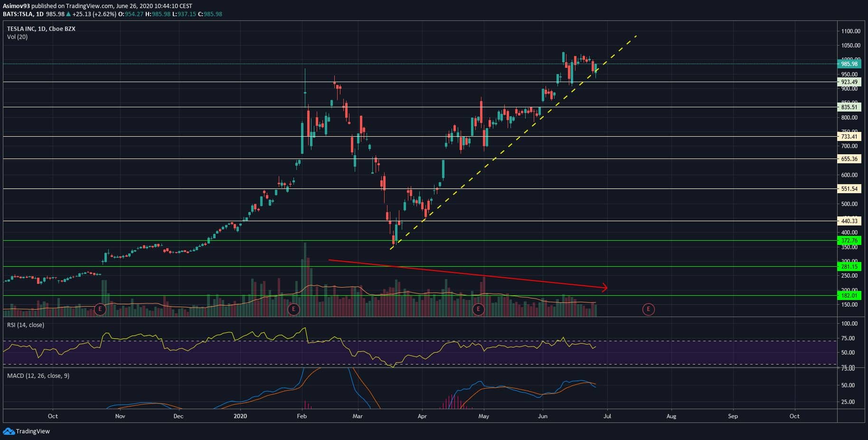Click the 2020 label on the time axis
This screenshot has height=440, width=868.
tap(240, 416)
